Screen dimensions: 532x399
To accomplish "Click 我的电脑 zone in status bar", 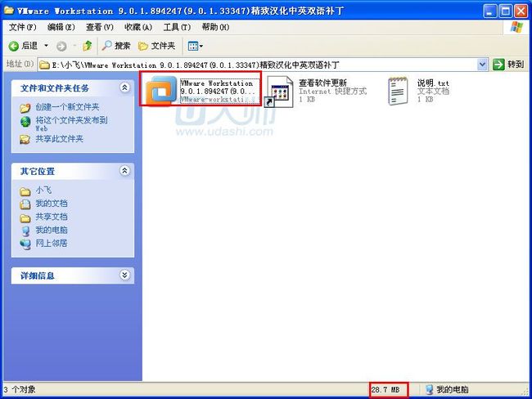I will [447, 389].
